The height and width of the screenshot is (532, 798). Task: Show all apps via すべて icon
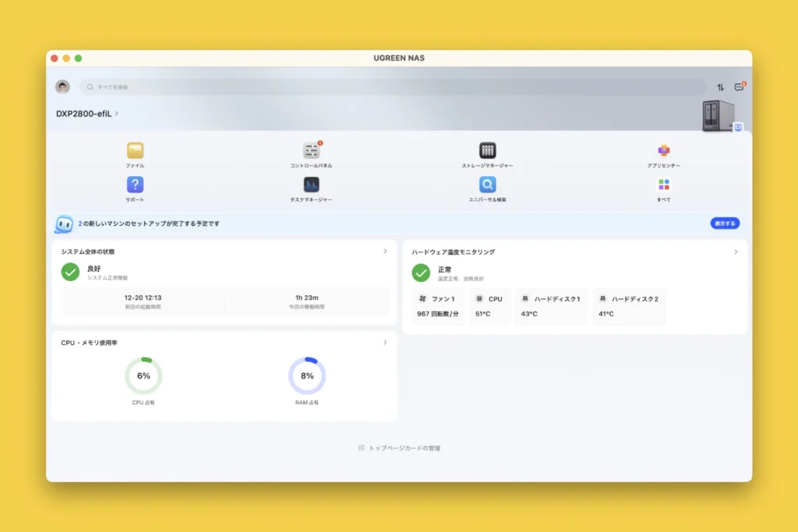663,185
